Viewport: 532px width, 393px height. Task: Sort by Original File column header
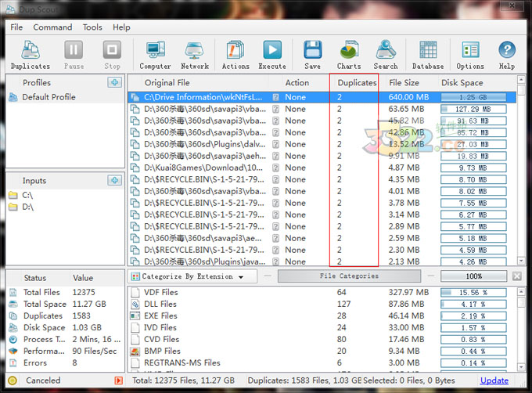point(167,83)
